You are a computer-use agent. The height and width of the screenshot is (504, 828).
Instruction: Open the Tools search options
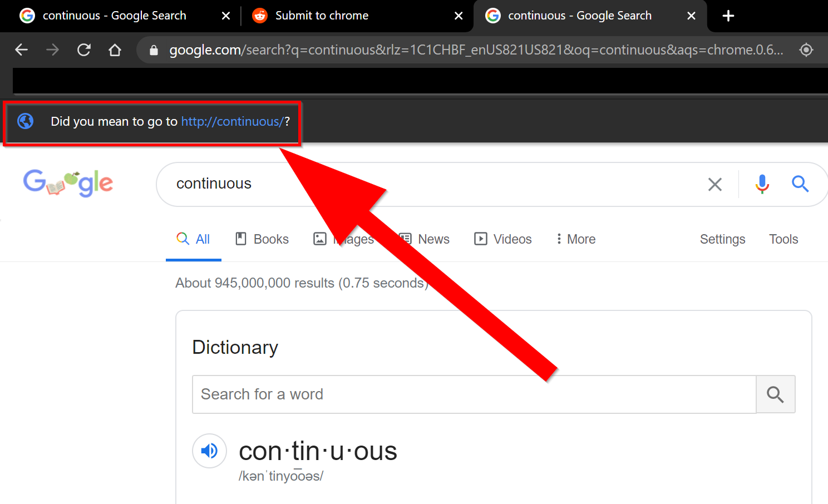click(x=783, y=239)
